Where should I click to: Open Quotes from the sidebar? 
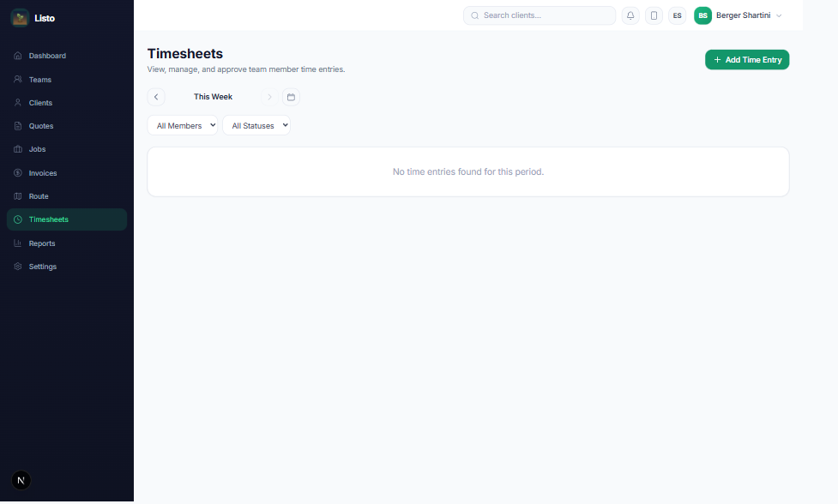(x=67, y=126)
